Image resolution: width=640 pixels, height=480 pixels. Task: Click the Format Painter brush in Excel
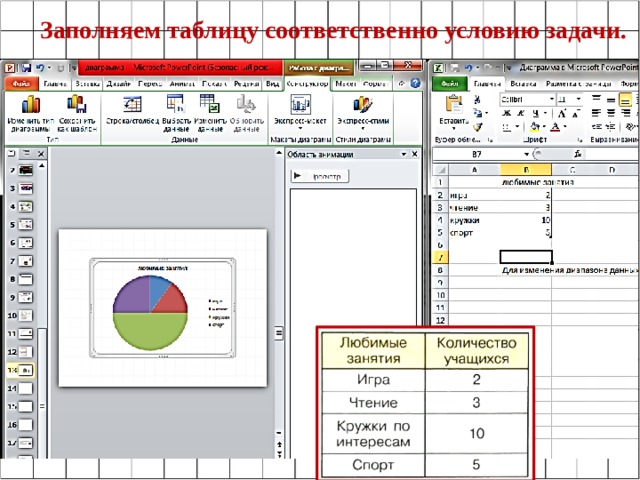(477, 127)
